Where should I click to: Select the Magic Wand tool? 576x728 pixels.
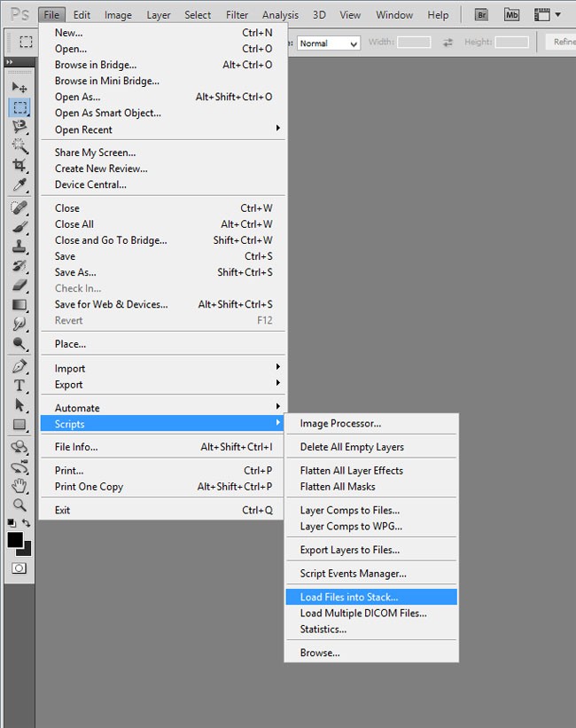(19, 145)
